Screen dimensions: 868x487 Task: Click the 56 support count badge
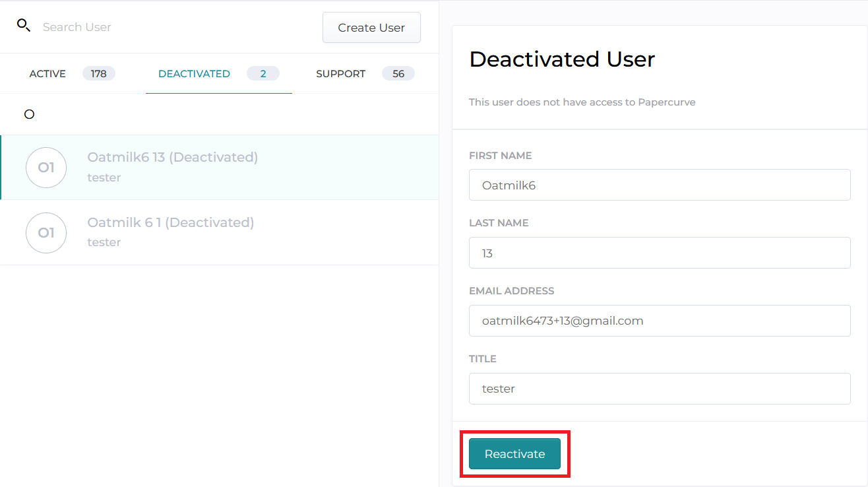pyautogui.click(x=398, y=73)
